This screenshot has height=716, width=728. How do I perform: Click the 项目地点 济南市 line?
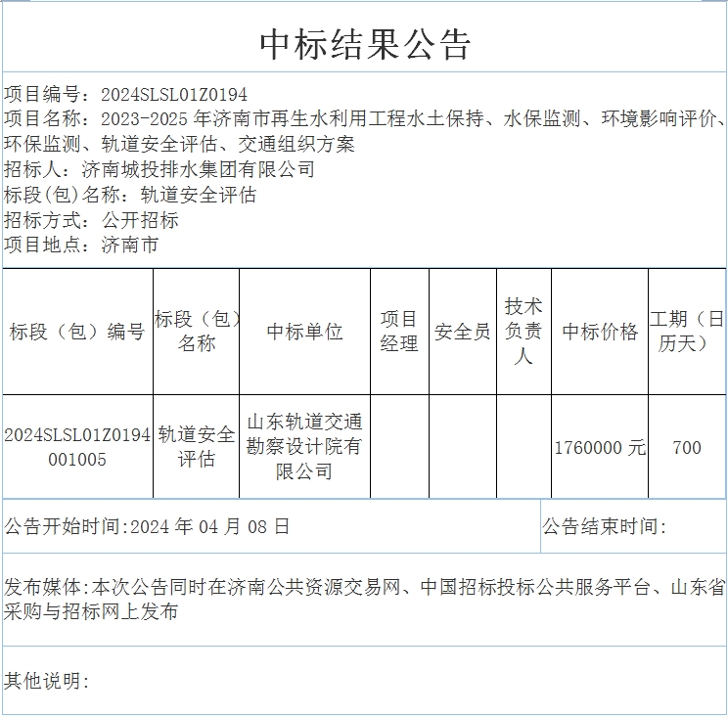coord(81,246)
